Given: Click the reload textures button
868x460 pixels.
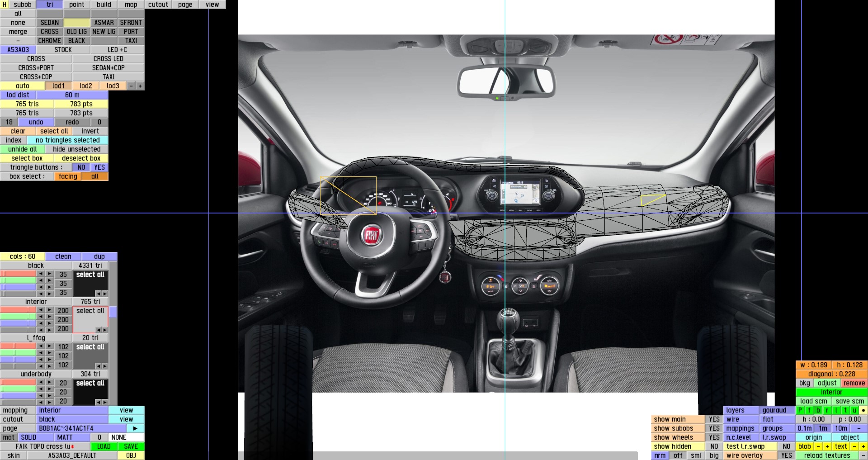Looking at the screenshot, I should point(827,455).
